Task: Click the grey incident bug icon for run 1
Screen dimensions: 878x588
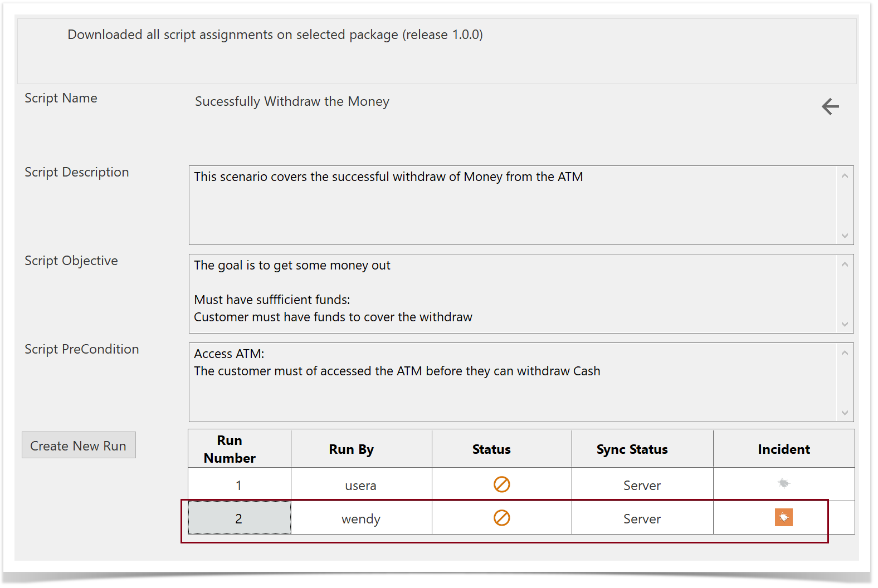Action: (x=783, y=483)
